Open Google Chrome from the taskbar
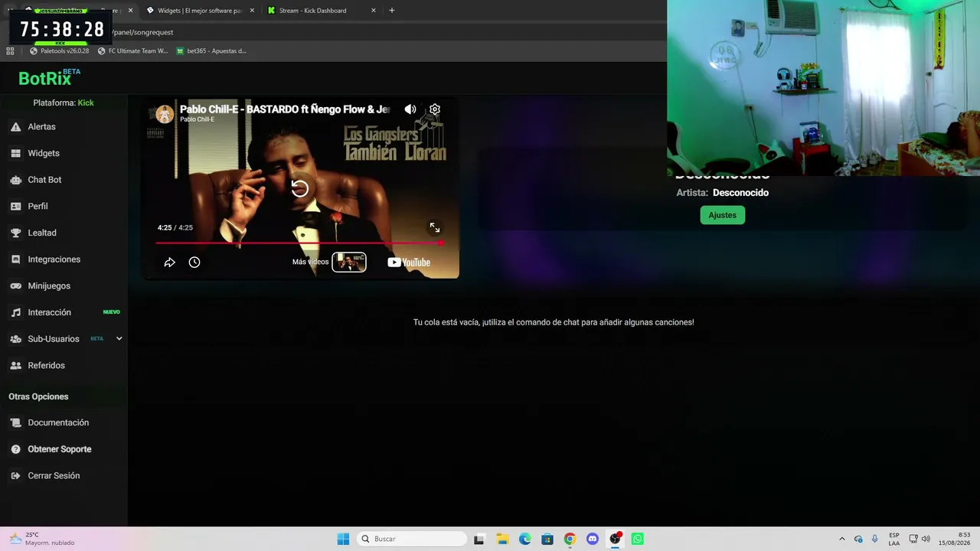This screenshot has height=551, width=980. pos(570,539)
